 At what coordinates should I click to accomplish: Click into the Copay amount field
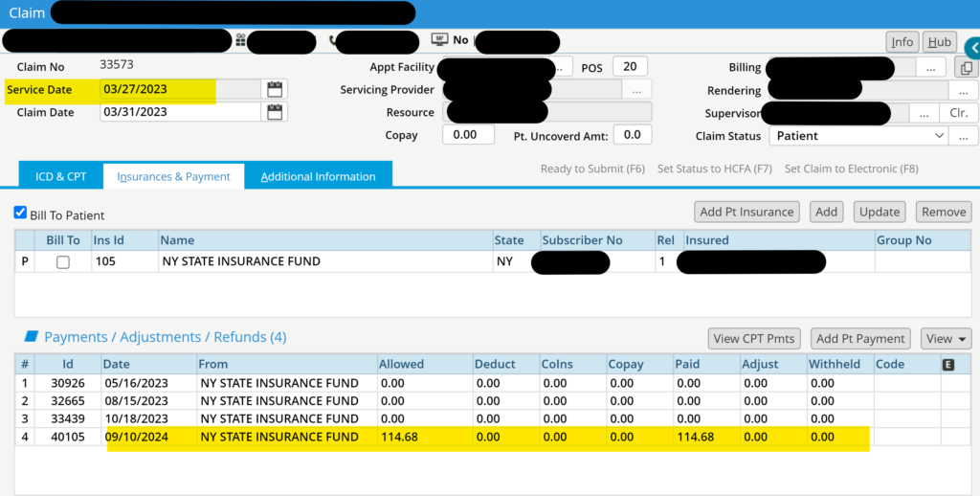tap(467, 135)
